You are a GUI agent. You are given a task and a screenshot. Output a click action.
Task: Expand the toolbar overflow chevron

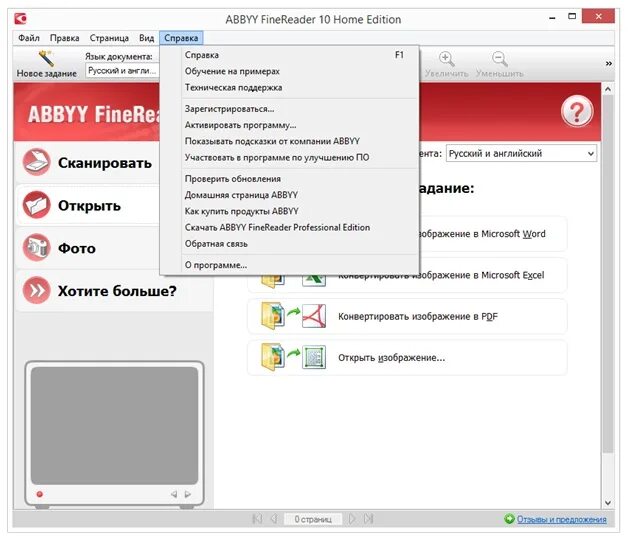click(608, 63)
